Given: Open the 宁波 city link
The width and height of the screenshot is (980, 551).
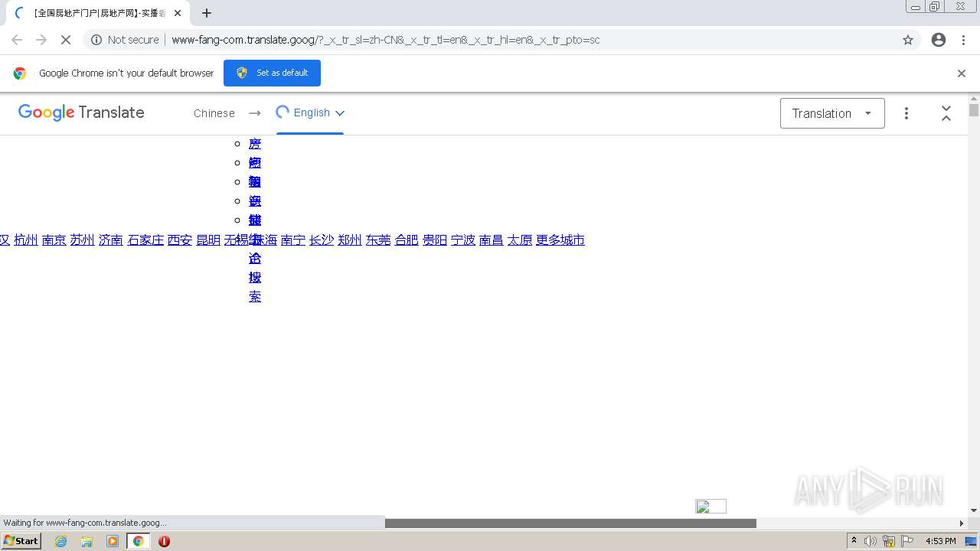Looking at the screenshot, I should tap(463, 240).
